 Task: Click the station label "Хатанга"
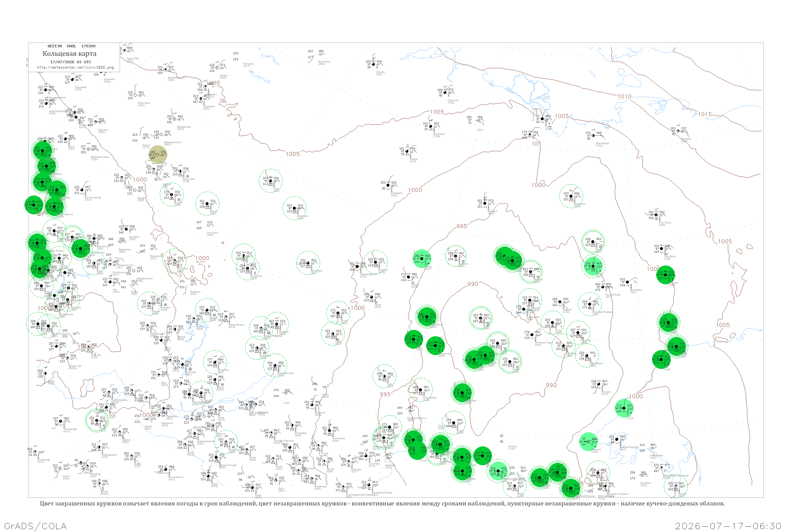click(380, 72)
